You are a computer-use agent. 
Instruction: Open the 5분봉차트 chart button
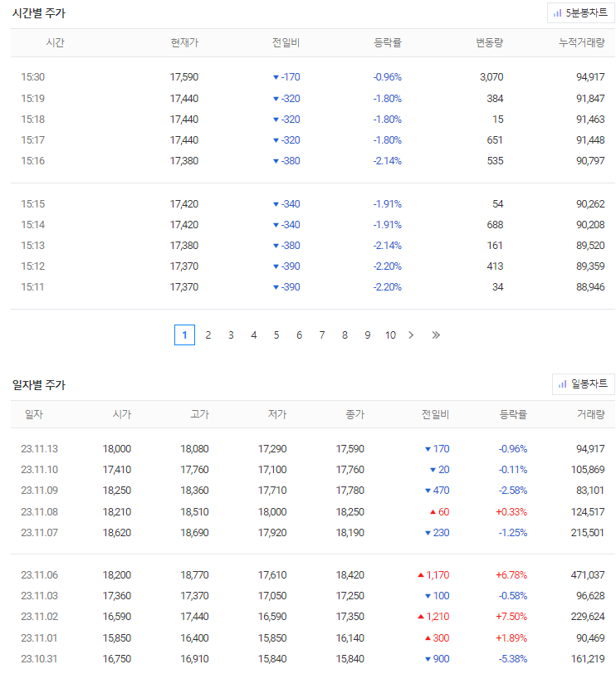coord(580,13)
